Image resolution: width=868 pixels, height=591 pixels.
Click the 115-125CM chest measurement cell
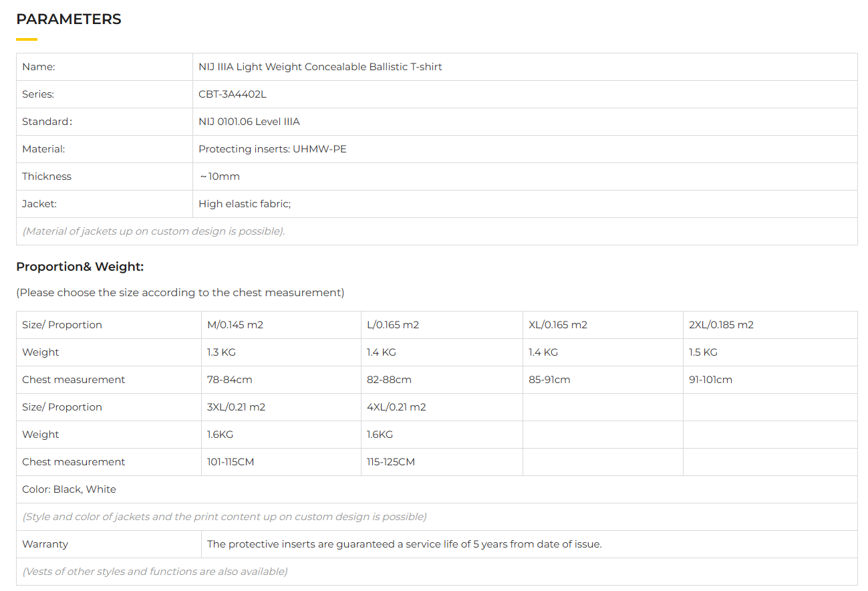pos(390,462)
